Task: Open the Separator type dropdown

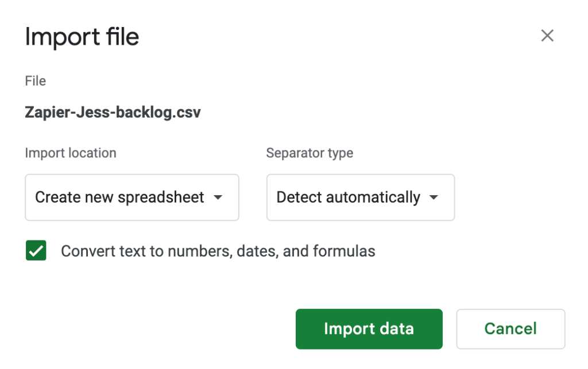Action: pyautogui.click(x=360, y=197)
